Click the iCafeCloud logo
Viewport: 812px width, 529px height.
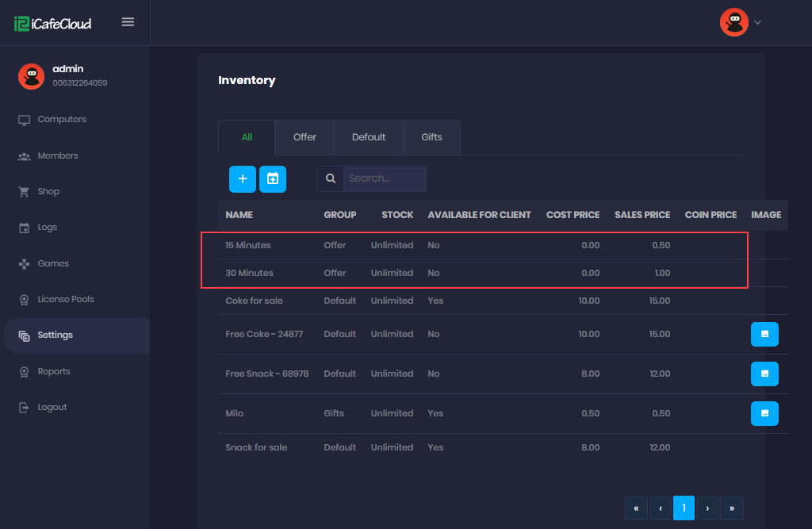pyautogui.click(x=53, y=23)
